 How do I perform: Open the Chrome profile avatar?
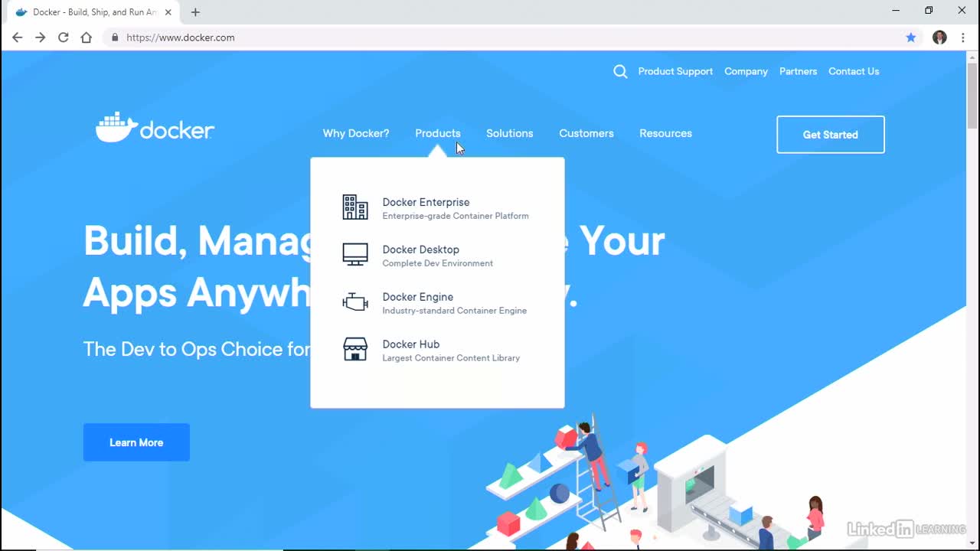pyautogui.click(x=939, y=37)
